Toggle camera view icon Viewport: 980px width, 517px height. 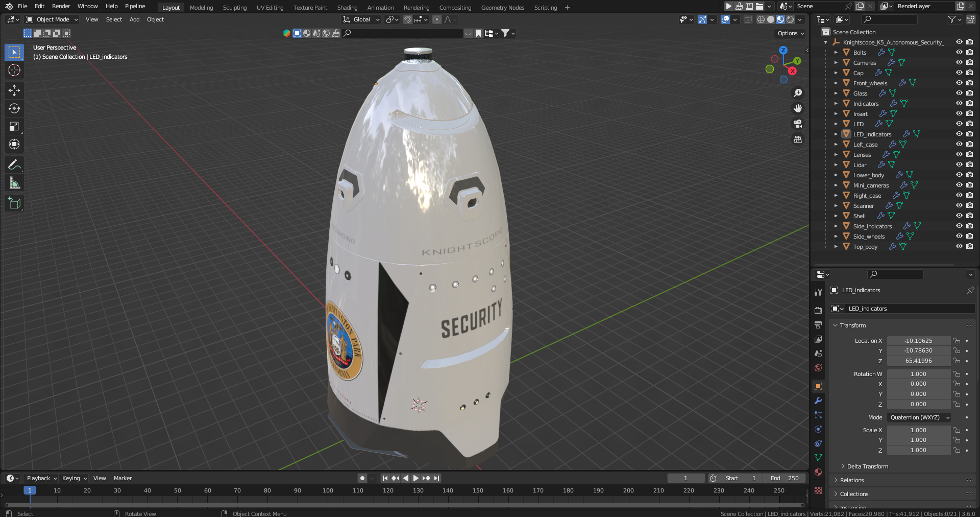tap(798, 124)
